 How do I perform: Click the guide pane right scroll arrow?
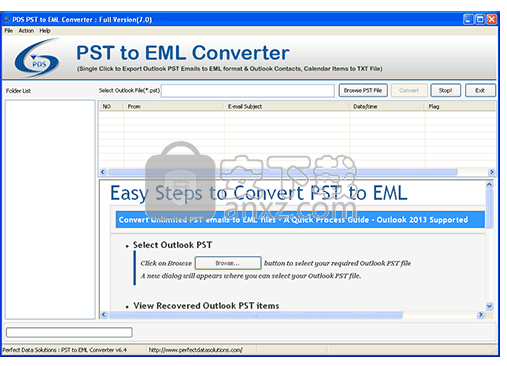[480, 314]
